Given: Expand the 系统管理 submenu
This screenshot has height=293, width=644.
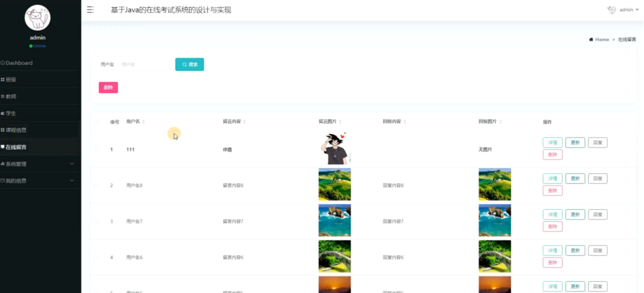Looking at the screenshot, I should tap(40, 164).
